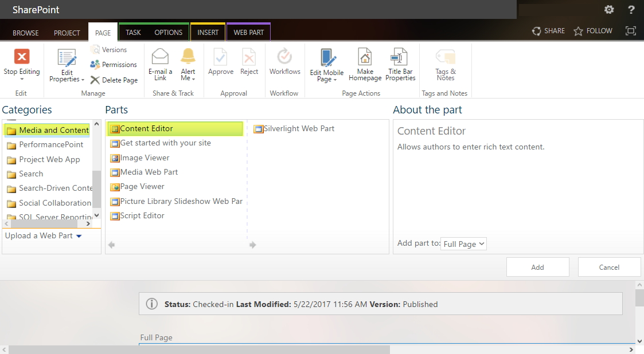644x354 pixels.
Task: Select Project Web App category
Action: [x=44, y=160]
